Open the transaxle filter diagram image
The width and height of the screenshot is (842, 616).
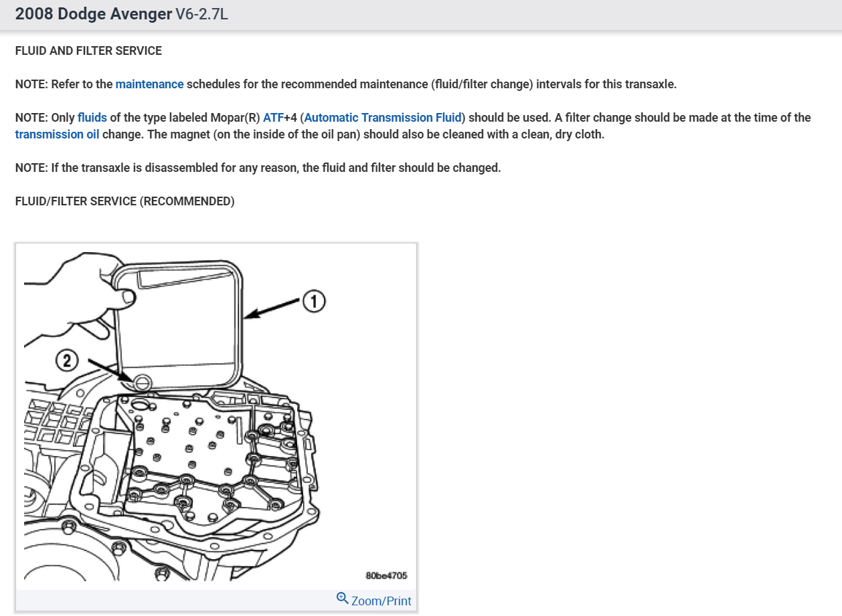(216, 416)
